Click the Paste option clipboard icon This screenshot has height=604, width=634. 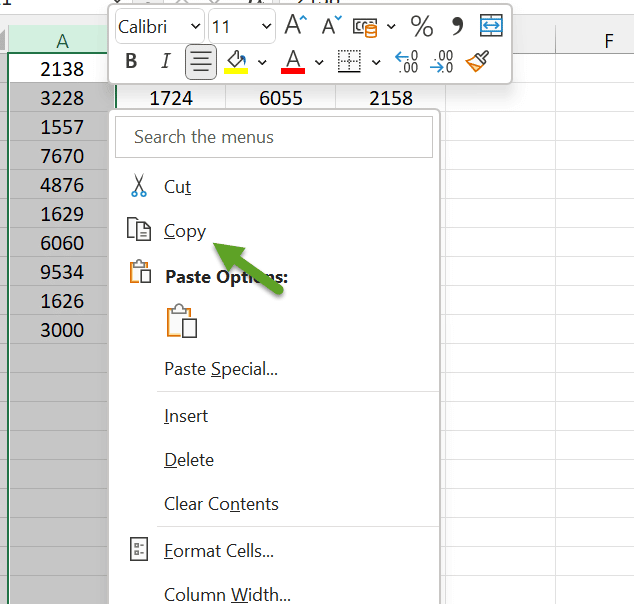[x=182, y=321]
